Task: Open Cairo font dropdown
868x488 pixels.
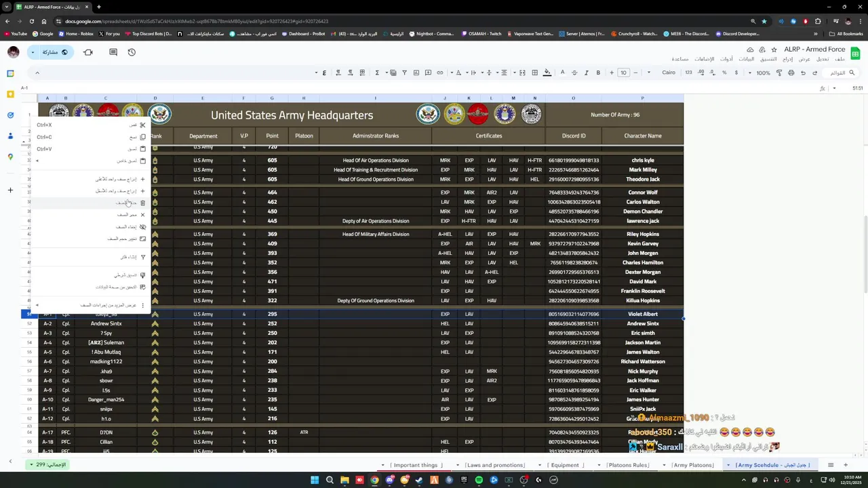Action: pyautogui.click(x=664, y=73)
